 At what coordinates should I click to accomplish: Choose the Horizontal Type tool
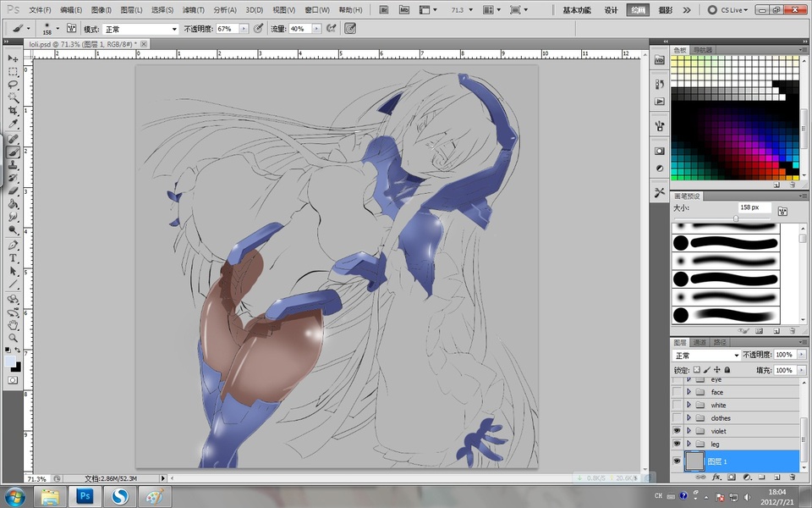click(14, 257)
